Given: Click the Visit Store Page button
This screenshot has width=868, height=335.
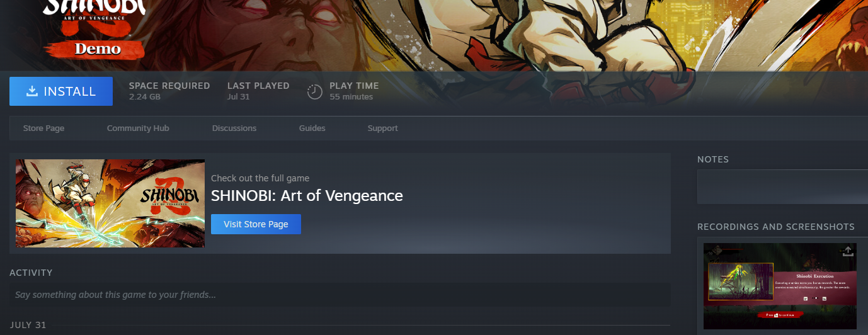Looking at the screenshot, I should [x=256, y=224].
